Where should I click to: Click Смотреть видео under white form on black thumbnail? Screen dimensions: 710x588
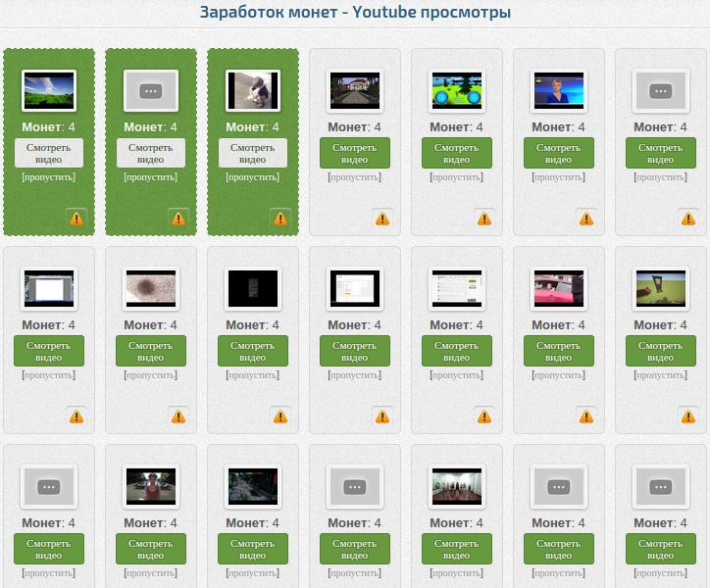click(x=355, y=351)
